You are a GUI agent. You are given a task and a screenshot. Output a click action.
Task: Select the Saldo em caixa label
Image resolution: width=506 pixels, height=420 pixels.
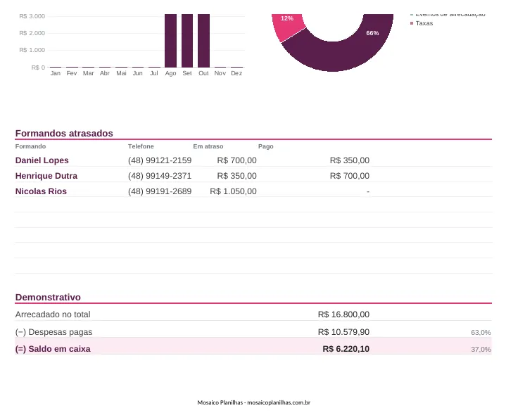53,349
